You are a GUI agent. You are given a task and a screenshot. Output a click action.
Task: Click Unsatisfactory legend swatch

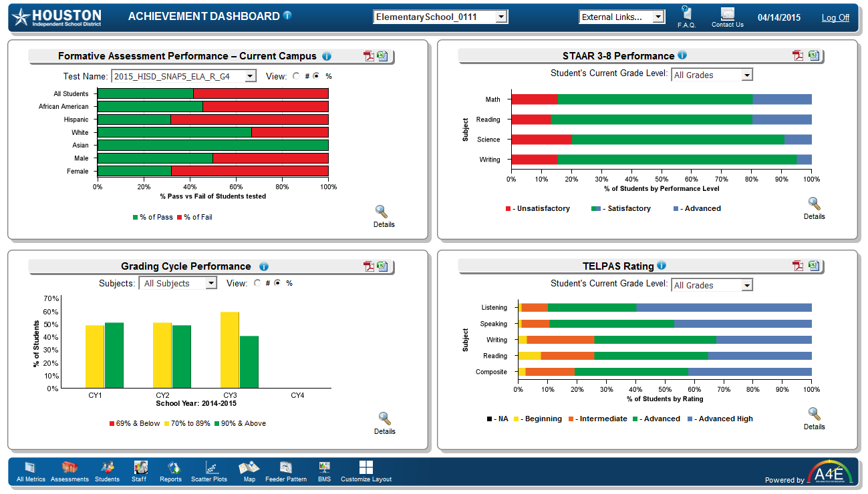[509, 209]
